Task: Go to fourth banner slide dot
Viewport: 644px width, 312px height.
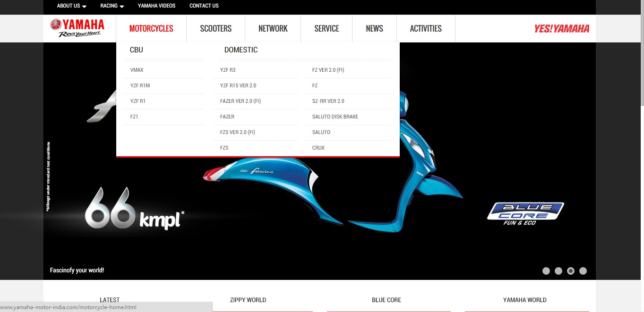Action: point(583,271)
